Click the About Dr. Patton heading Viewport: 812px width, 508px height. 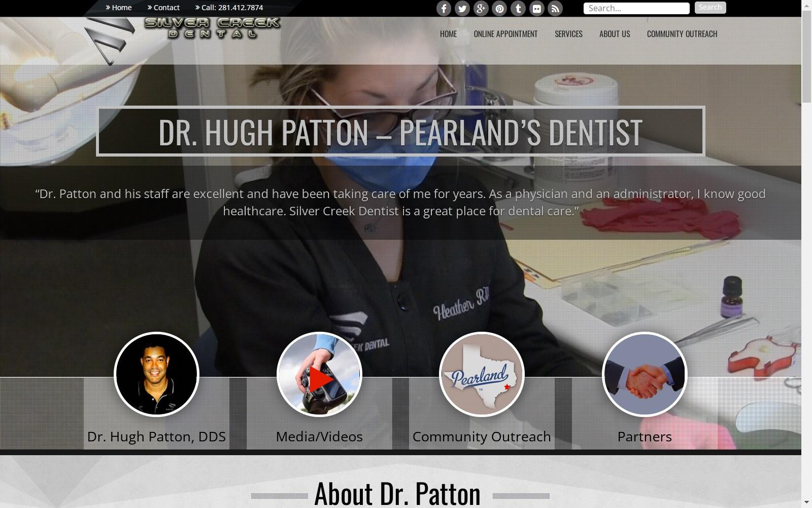pyautogui.click(x=397, y=493)
